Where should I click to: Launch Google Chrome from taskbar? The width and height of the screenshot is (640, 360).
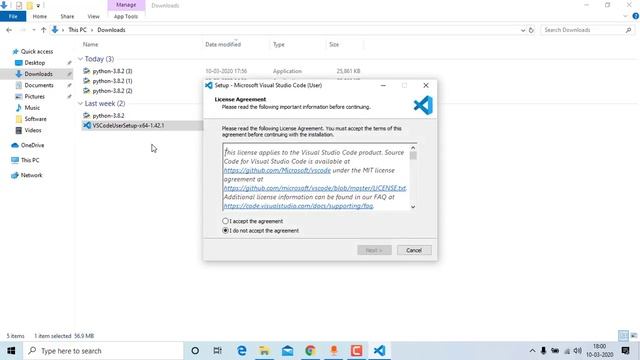pos(310,351)
